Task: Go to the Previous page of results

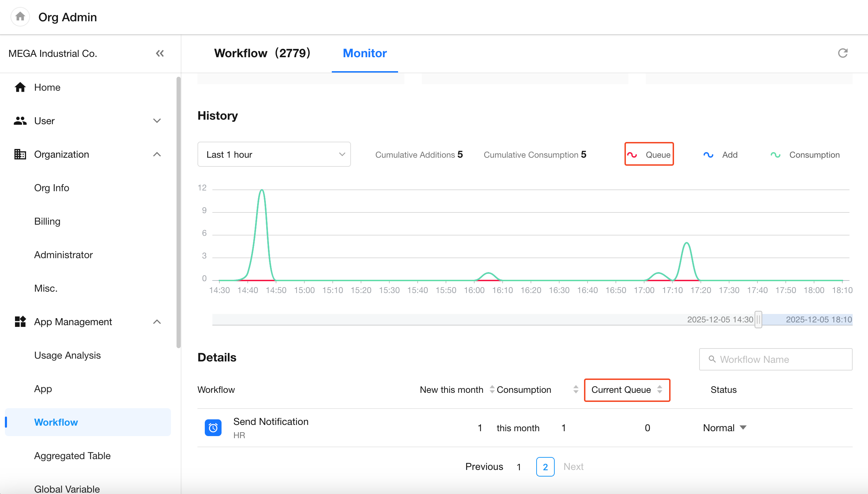Action: click(484, 466)
